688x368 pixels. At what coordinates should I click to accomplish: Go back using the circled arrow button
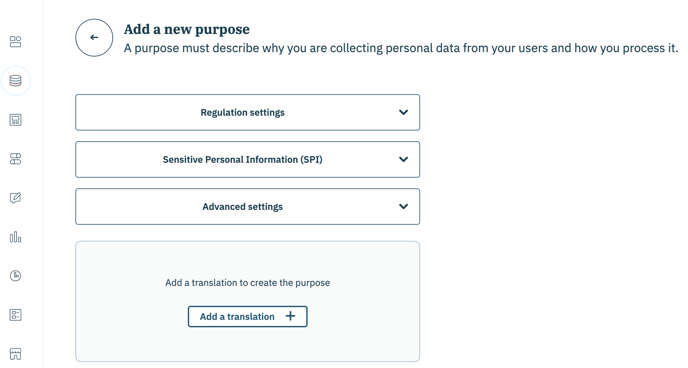[x=94, y=38]
